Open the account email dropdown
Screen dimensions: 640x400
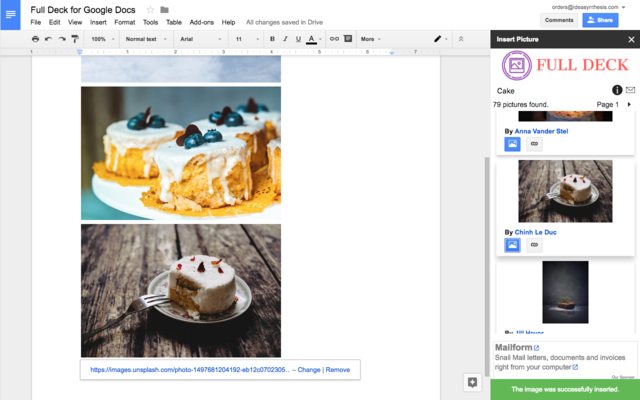(588, 7)
